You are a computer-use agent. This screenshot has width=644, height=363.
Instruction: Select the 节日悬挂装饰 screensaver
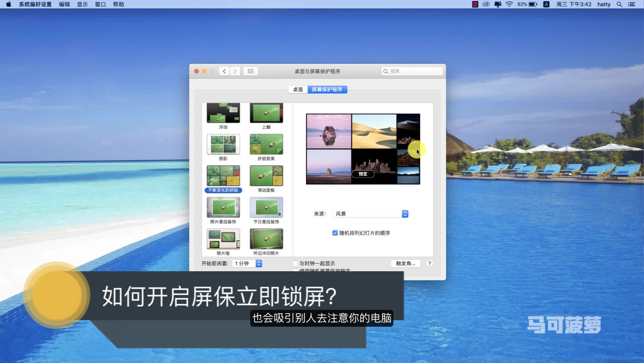[x=266, y=207]
